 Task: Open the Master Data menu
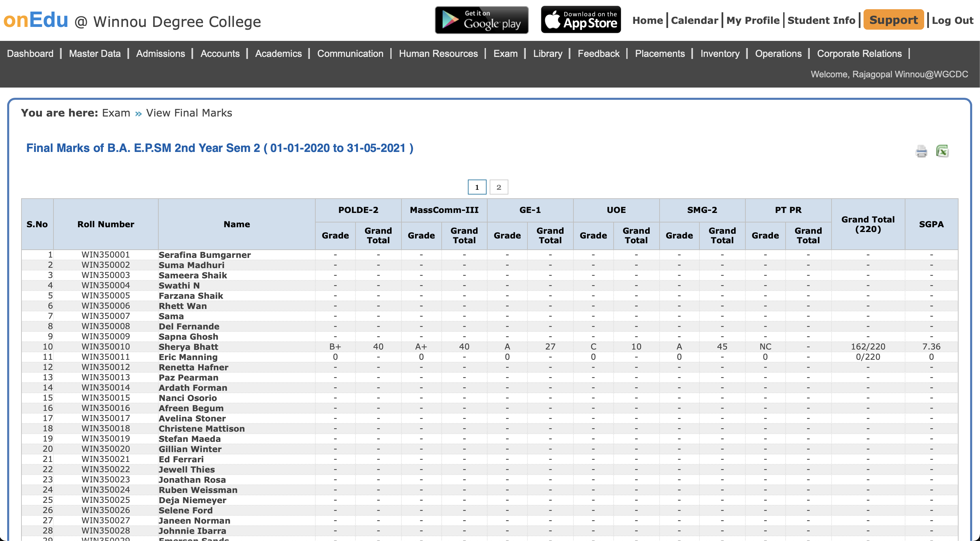pos(95,54)
